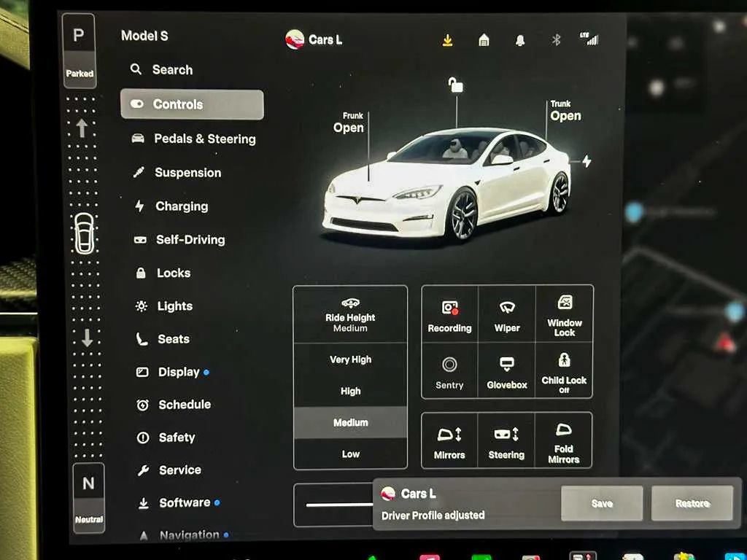This screenshot has height=560, width=747.
Task: Open Self-Driving settings
Action: 179,239
